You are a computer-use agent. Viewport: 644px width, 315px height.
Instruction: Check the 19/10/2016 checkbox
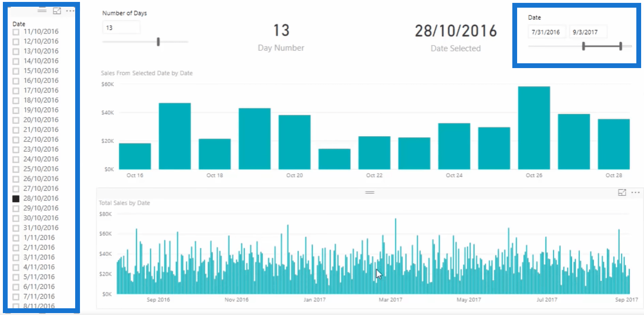[x=16, y=110]
